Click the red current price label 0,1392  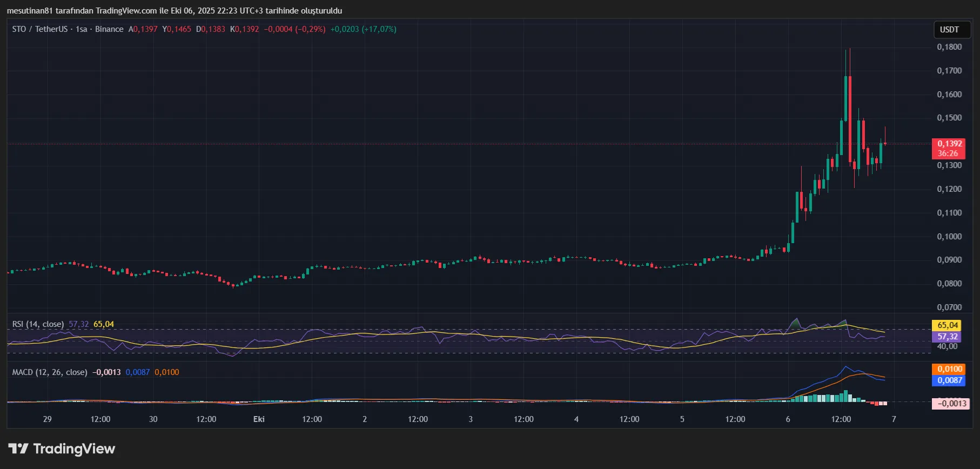click(x=949, y=144)
